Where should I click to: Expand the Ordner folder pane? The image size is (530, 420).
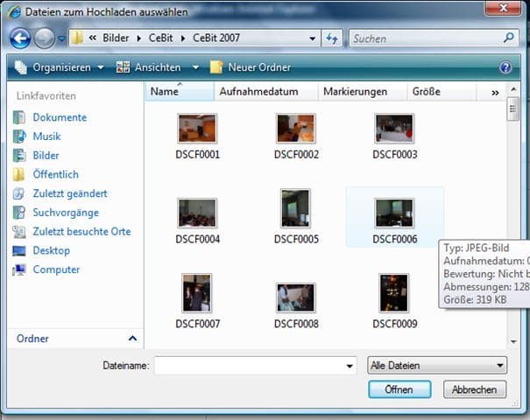click(132, 339)
